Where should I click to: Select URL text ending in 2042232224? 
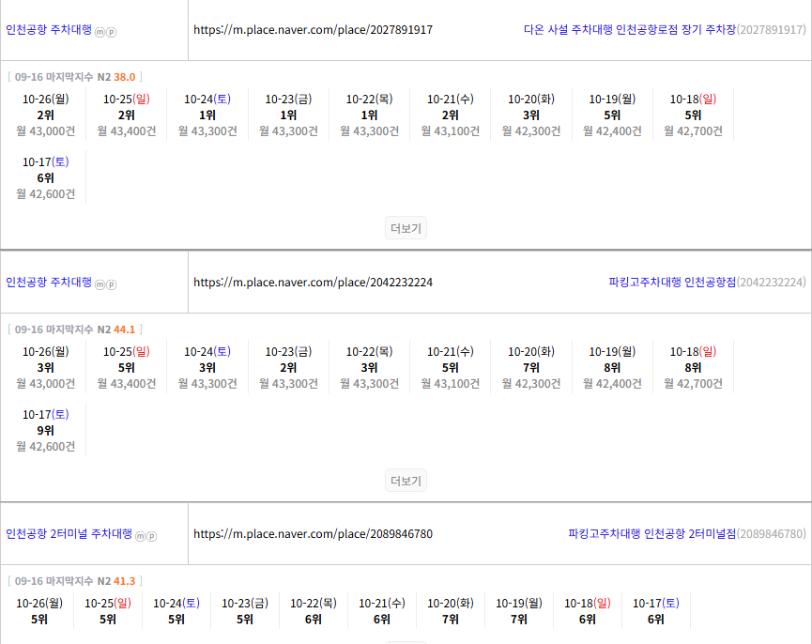313,283
